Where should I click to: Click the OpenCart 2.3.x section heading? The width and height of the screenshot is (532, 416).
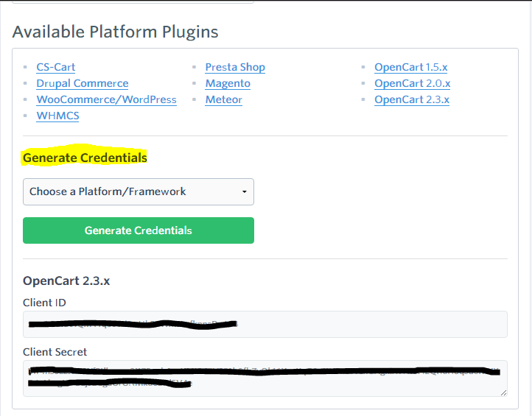66,281
